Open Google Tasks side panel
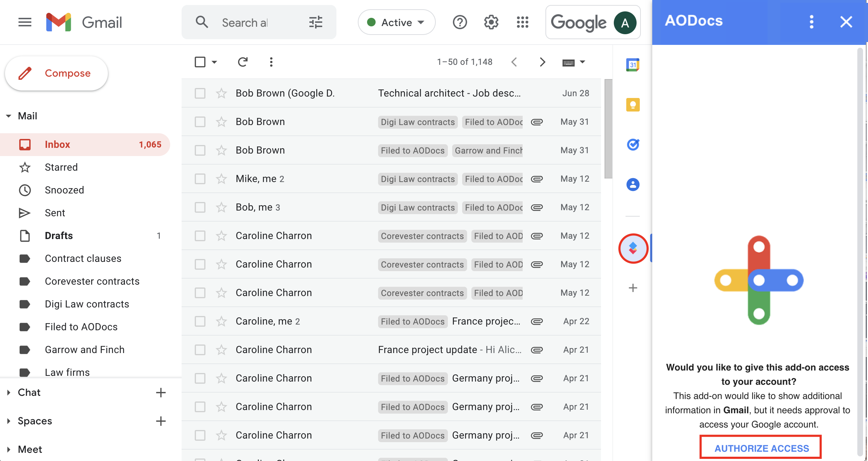Screen dimensions: 868x461 pyautogui.click(x=633, y=145)
